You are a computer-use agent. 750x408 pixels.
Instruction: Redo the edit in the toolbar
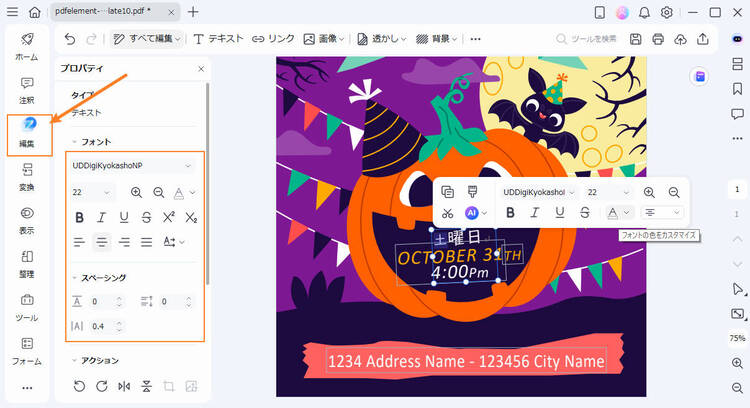point(91,39)
